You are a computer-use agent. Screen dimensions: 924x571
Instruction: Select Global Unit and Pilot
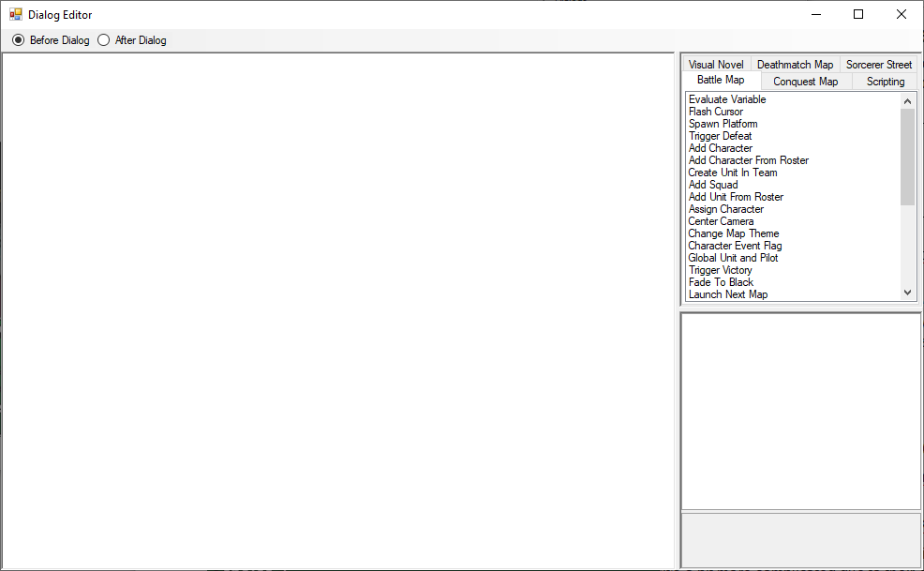733,258
